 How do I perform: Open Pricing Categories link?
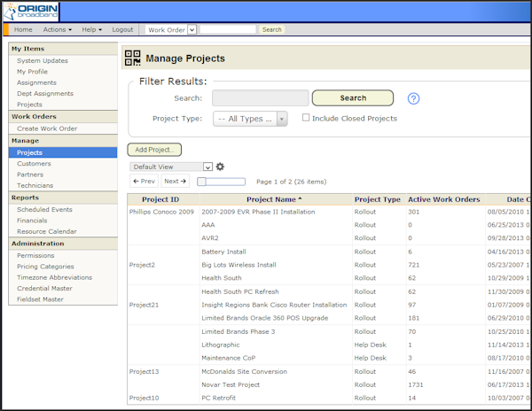[x=45, y=267]
